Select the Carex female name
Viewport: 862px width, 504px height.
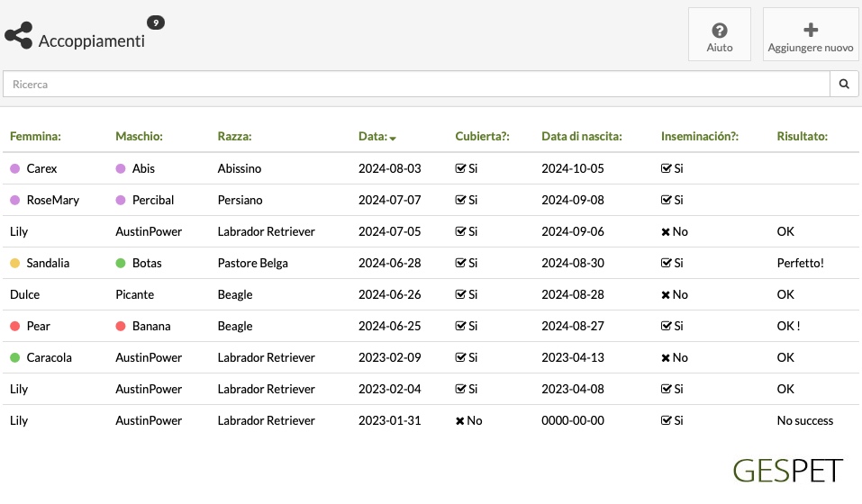pos(41,168)
